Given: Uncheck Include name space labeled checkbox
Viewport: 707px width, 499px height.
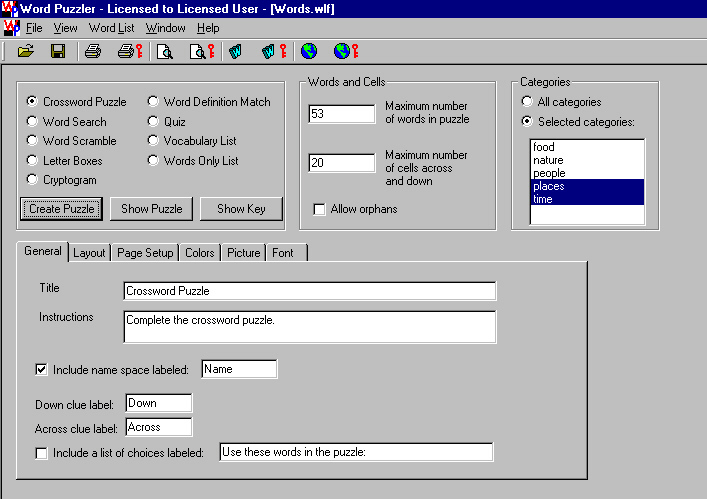Looking at the screenshot, I should click(41, 370).
